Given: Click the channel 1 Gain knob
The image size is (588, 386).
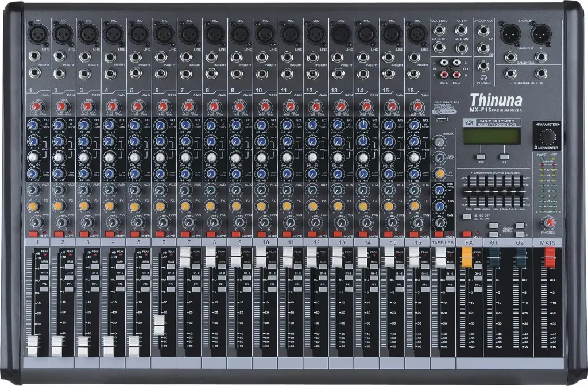Looking at the screenshot, I should pyautogui.click(x=36, y=105).
